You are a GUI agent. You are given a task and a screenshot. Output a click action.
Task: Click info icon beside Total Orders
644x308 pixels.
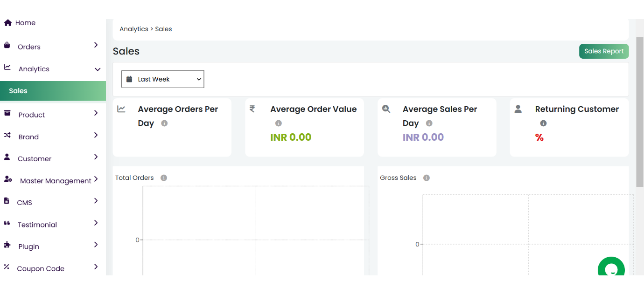click(164, 178)
